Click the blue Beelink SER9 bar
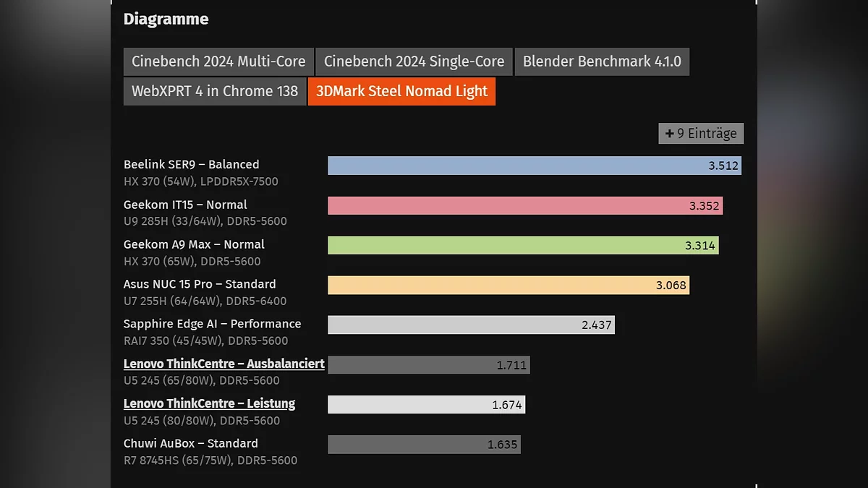868x488 pixels. 534,166
